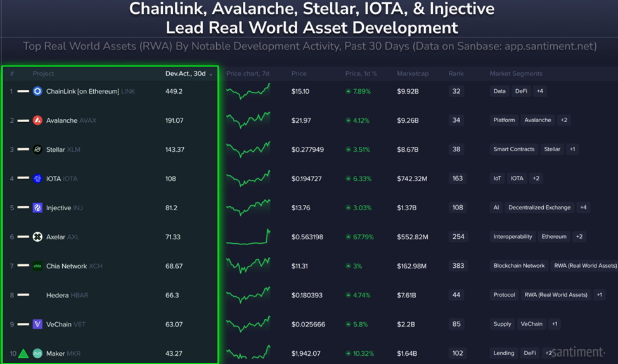Viewport: 618px width, 364px height.
Task: Click the Axelar 7d price chart
Action: (x=248, y=237)
